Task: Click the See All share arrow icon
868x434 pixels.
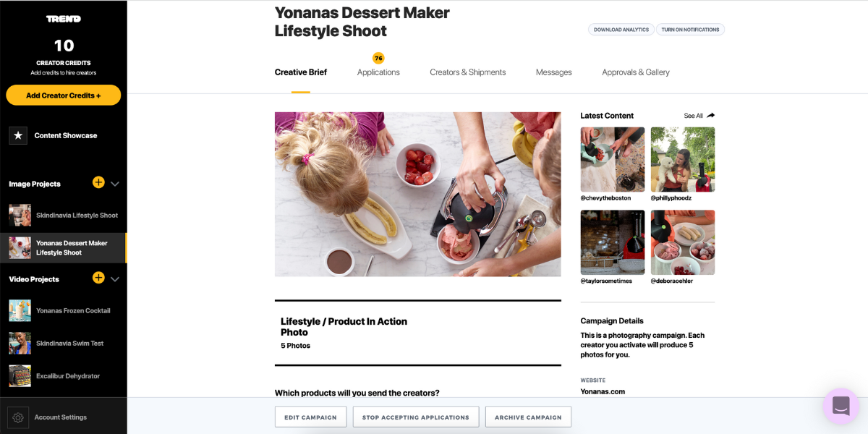Action: pyautogui.click(x=710, y=116)
